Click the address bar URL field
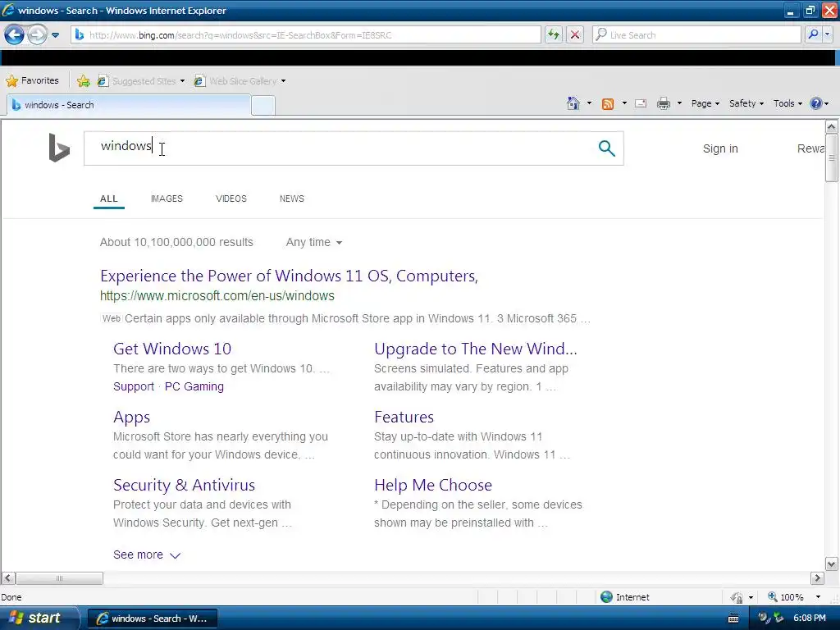Viewport: 840px width, 630px height. coord(305,35)
